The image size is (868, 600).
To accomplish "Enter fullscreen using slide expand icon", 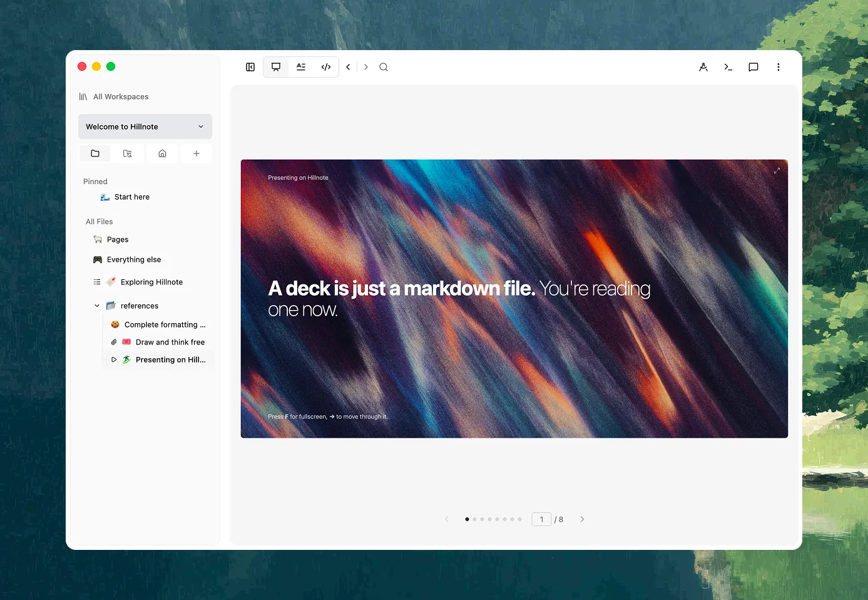I will [x=777, y=170].
